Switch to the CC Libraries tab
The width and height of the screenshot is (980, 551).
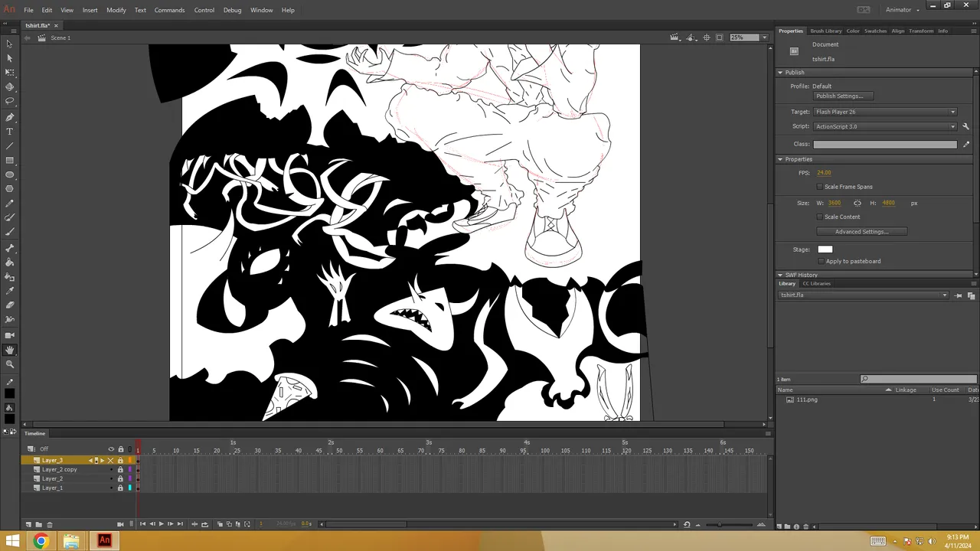point(816,283)
